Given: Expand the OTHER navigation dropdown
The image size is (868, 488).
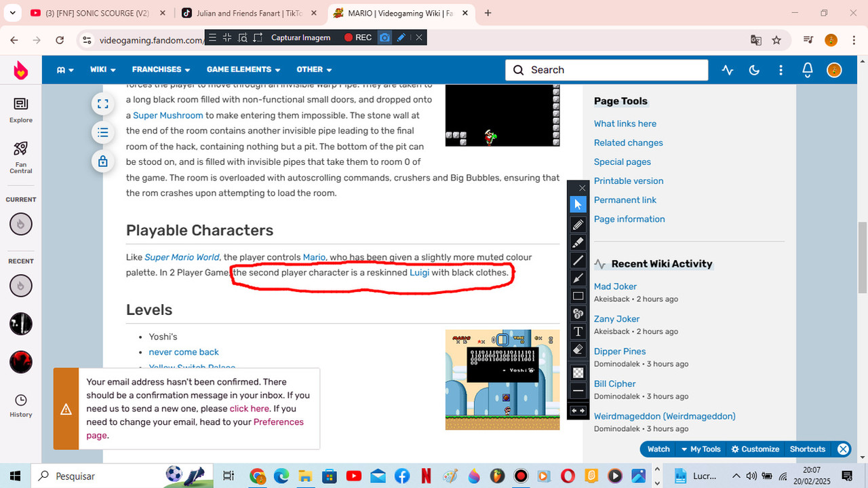Looking at the screenshot, I should tap(314, 69).
